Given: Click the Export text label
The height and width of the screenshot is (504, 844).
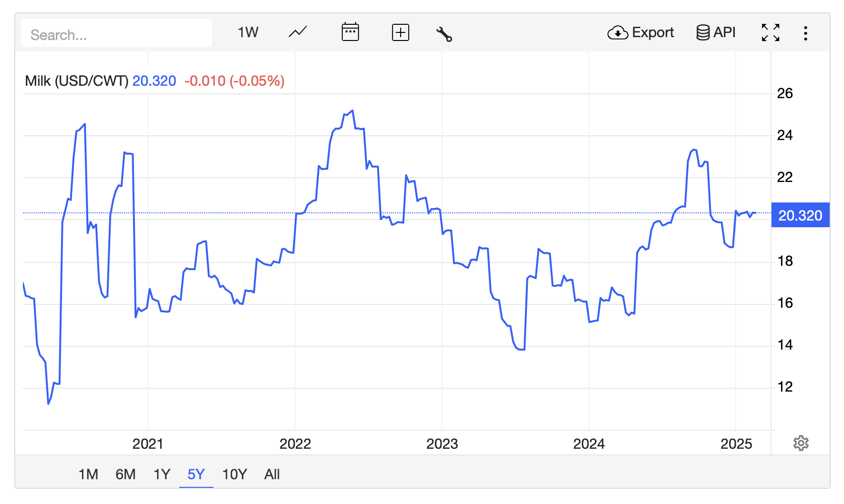Looking at the screenshot, I should pyautogui.click(x=653, y=32).
